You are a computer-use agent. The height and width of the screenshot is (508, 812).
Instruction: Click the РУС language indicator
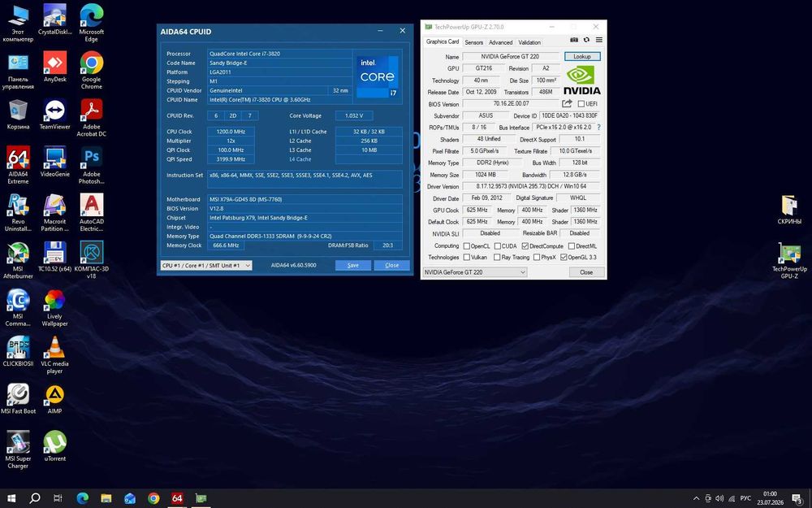pyautogui.click(x=745, y=499)
